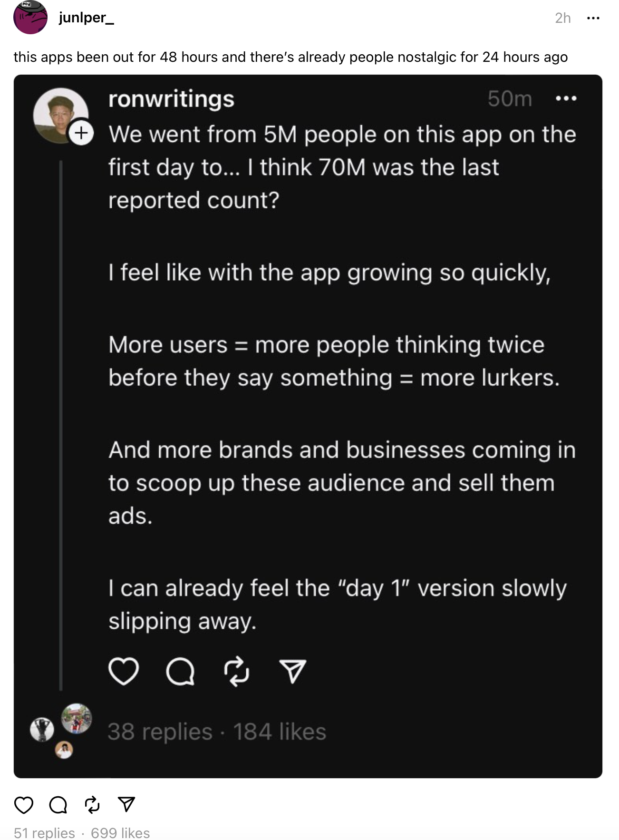Like the quoted ronwritings post
Viewport: 619px width, 840px height.
pos(124,671)
